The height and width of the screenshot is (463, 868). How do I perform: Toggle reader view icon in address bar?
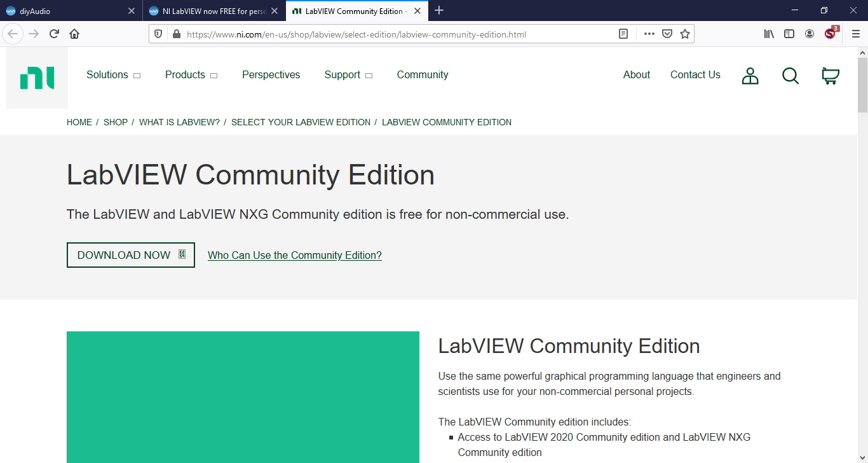click(x=623, y=34)
